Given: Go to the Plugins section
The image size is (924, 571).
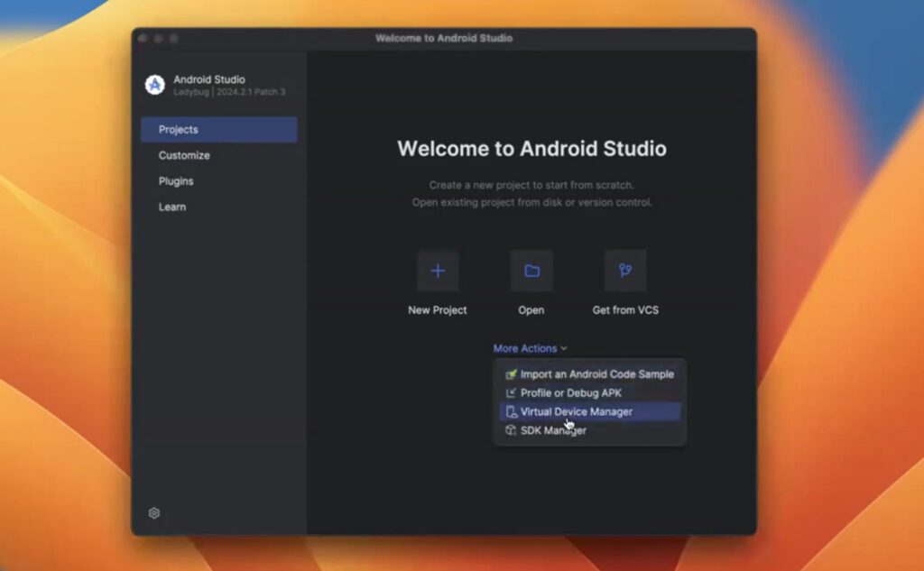Looking at the screenshot, I should point(176,180).
